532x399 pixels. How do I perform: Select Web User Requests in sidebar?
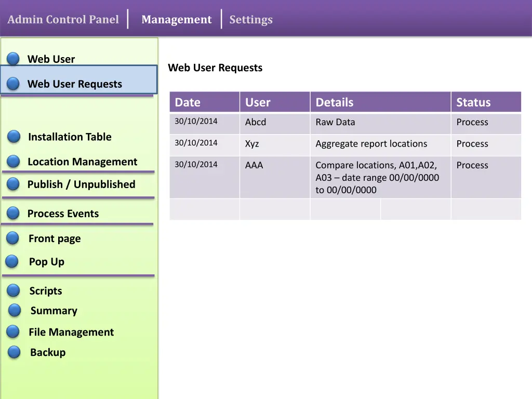75,84
